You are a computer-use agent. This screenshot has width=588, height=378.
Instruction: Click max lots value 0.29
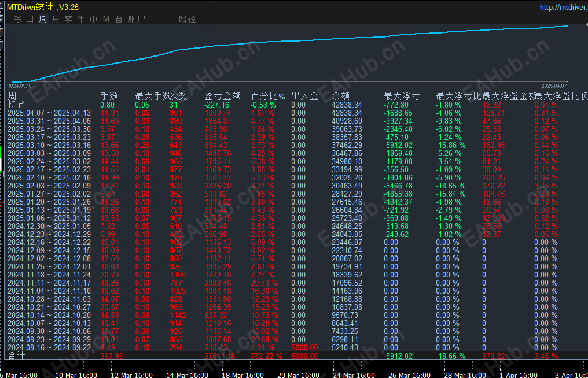[142, 145]
